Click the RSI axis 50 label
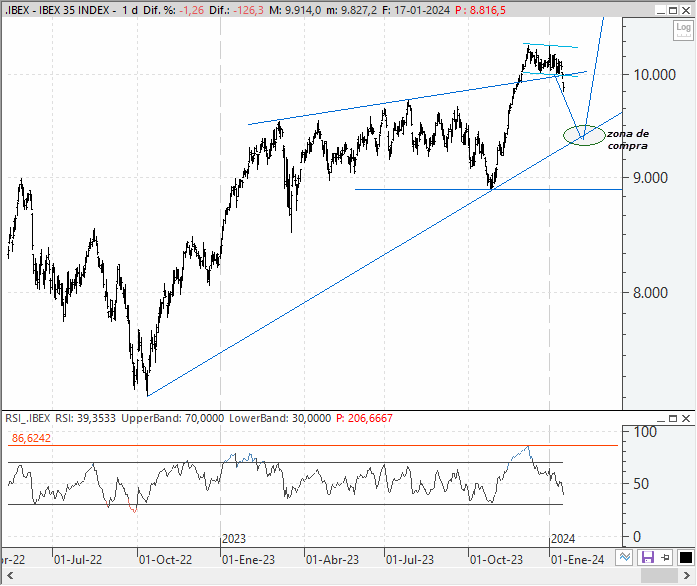The height and width of the screenshot is (586, 697). pos(641,484)
